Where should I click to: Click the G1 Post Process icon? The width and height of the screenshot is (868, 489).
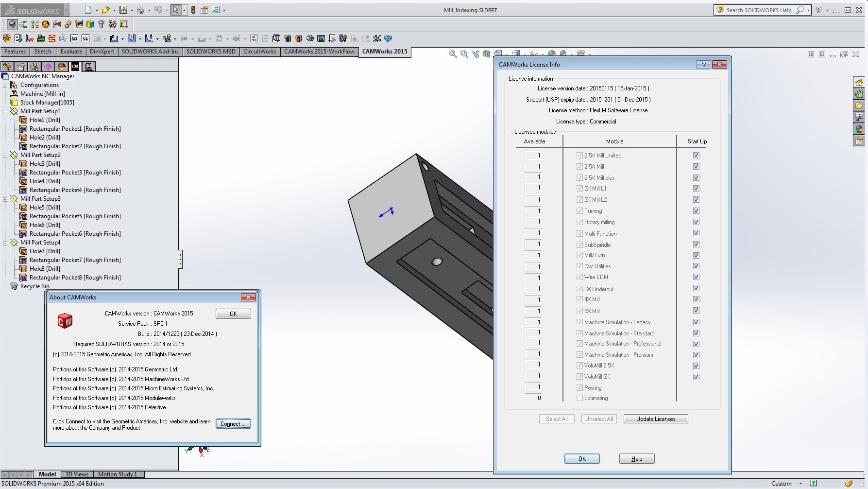(74, 38)
